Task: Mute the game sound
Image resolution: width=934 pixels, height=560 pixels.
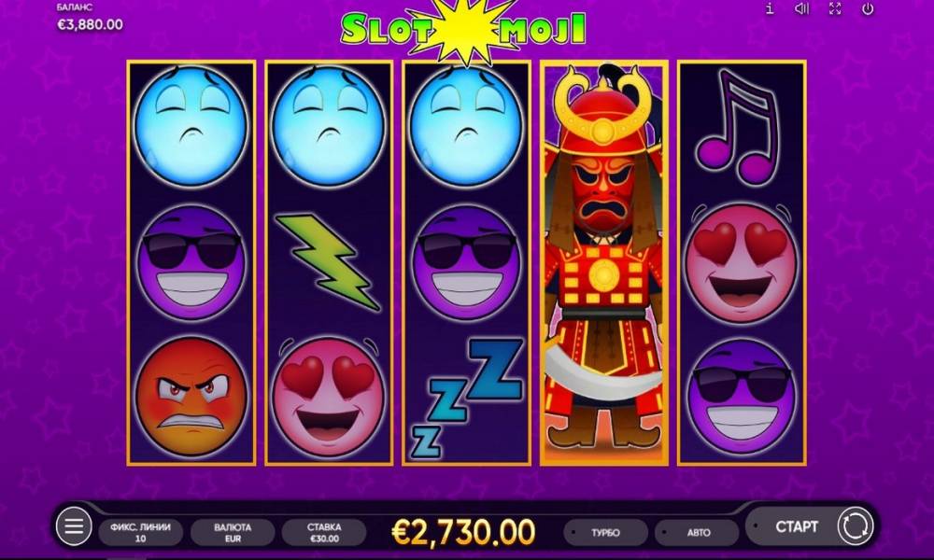Action: [802, 8]
